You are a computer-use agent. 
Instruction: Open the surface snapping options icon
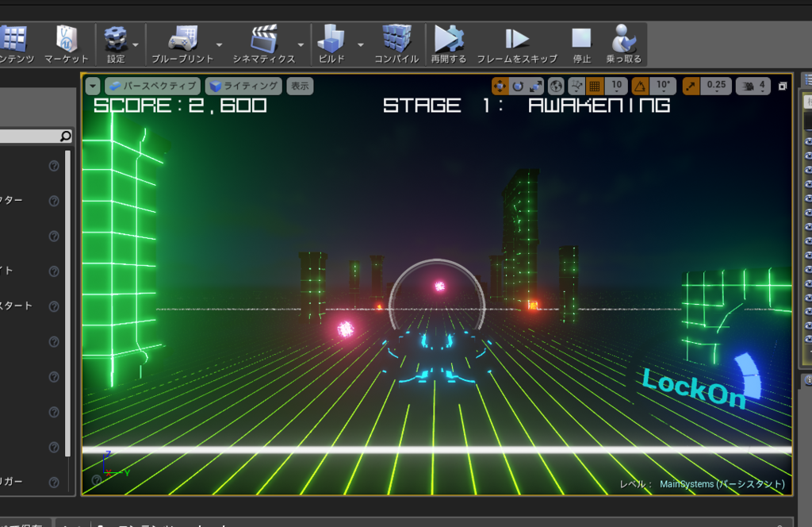[576, 86]
